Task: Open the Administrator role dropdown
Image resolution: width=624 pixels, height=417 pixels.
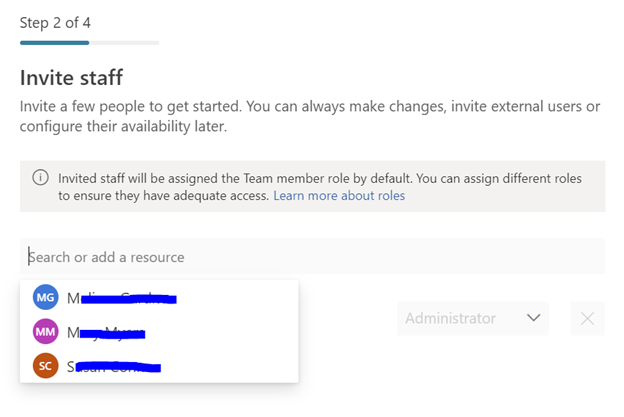Action: pos(472,318)
